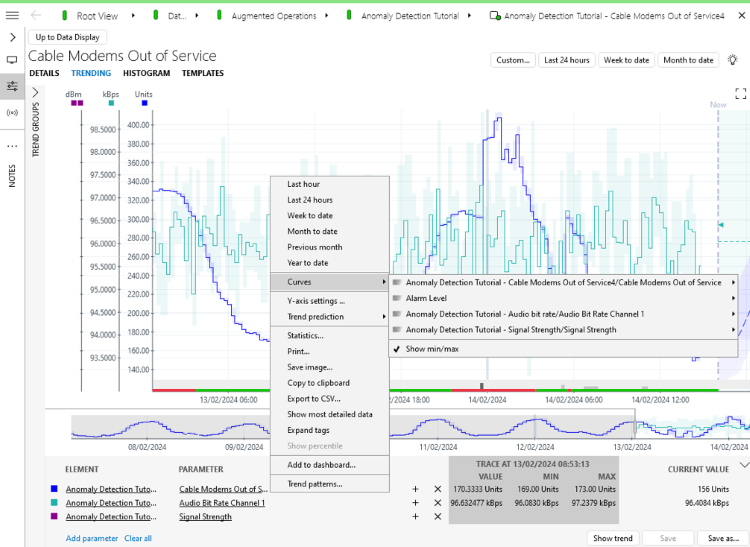
Task: Click the Month to date toolbar button
Action: coord(688,60)
